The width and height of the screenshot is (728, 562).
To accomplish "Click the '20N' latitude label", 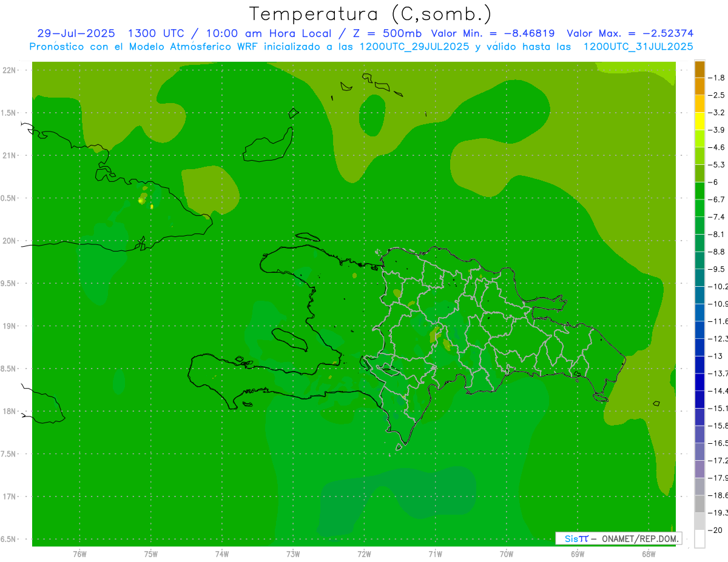I will click(x=8, y=241).
